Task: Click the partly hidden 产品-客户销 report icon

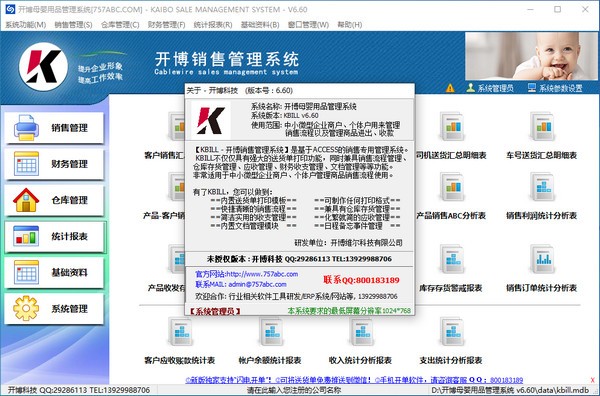Action: [176, 187]
